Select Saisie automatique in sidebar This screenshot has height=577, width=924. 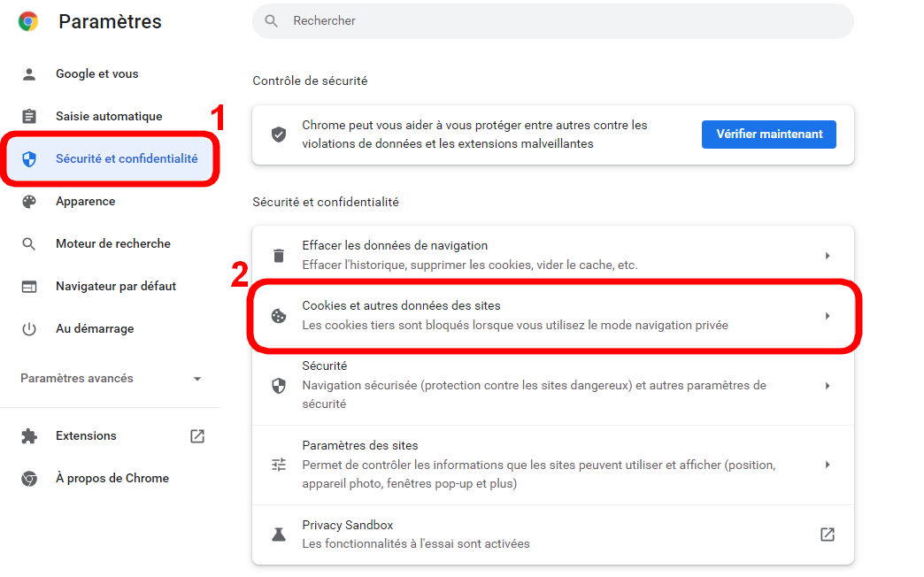(x=109, y=117)
